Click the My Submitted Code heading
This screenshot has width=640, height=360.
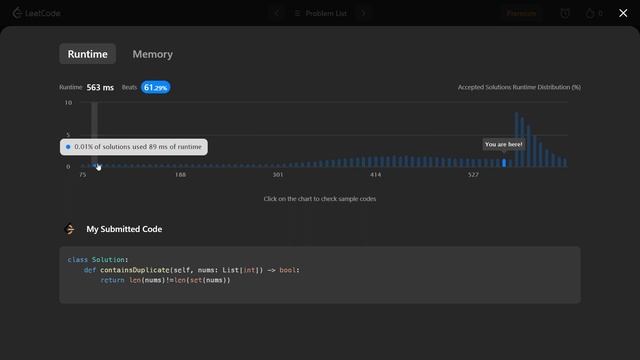click(124, 229)
